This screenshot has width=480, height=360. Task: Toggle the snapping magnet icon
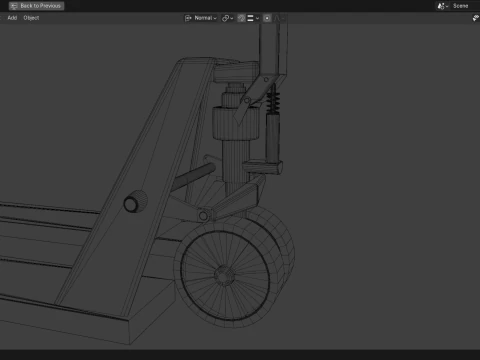(241, 18)
